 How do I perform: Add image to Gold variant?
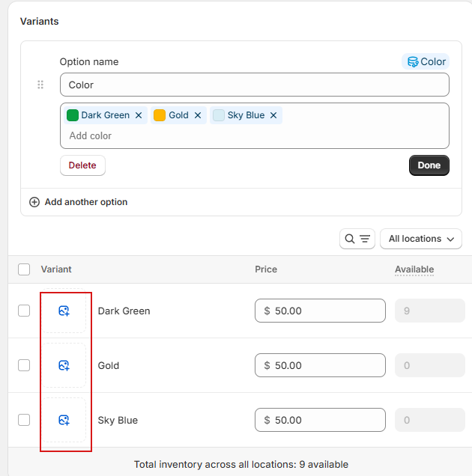coord(64,365)
